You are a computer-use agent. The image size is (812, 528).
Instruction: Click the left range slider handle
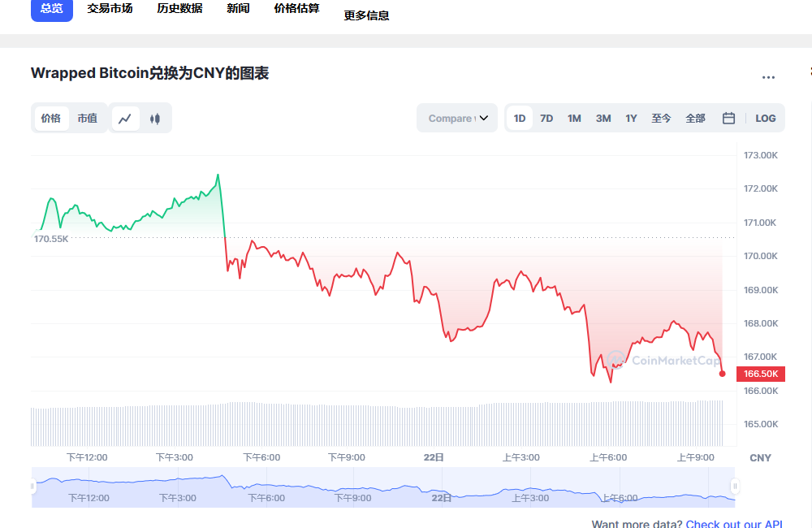pos(32,486)
